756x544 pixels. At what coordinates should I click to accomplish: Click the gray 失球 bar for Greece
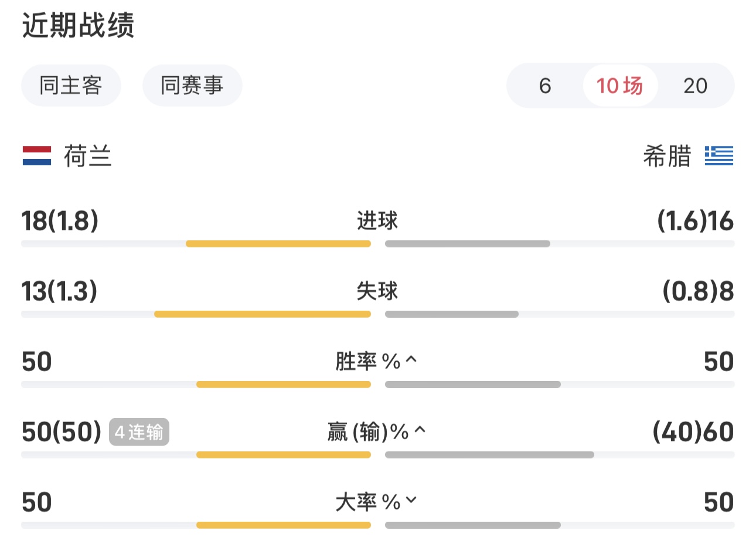coord(452,314)
